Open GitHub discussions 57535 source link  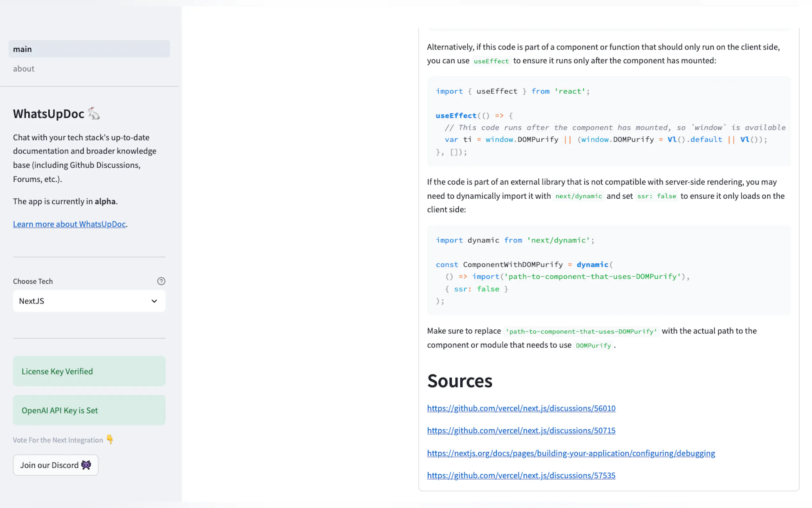coord(521,475)
